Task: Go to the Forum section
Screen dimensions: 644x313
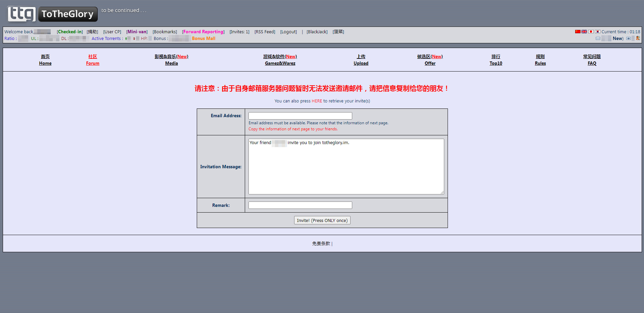Action: tap(93, 60)
